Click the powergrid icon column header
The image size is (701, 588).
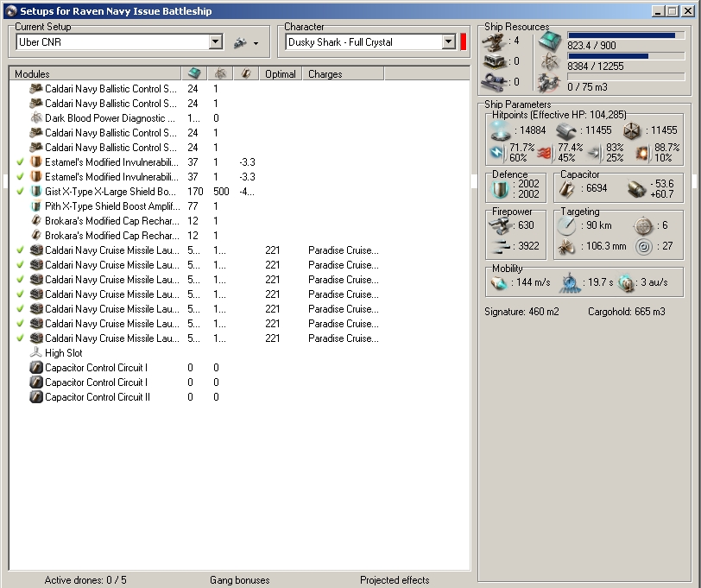click(x=220, y=73)
